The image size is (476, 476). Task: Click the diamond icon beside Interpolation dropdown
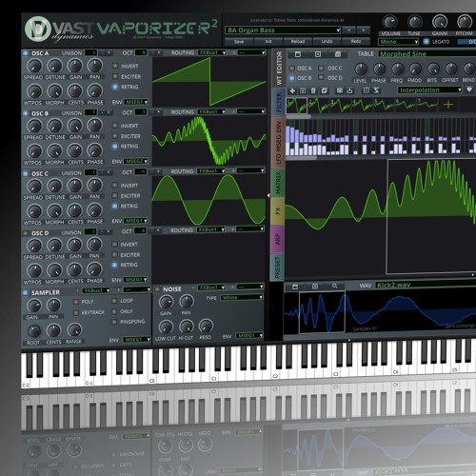[x=469, y=89]
